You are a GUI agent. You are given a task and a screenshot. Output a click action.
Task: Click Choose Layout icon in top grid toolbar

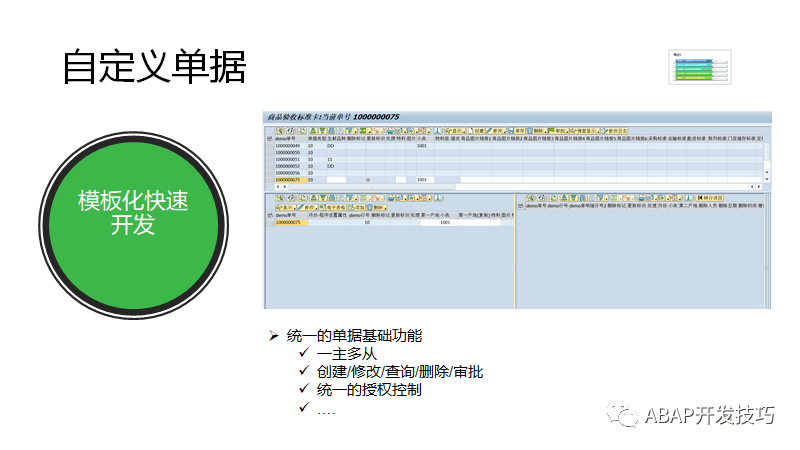pyautogui.click(x=426, y=131)
